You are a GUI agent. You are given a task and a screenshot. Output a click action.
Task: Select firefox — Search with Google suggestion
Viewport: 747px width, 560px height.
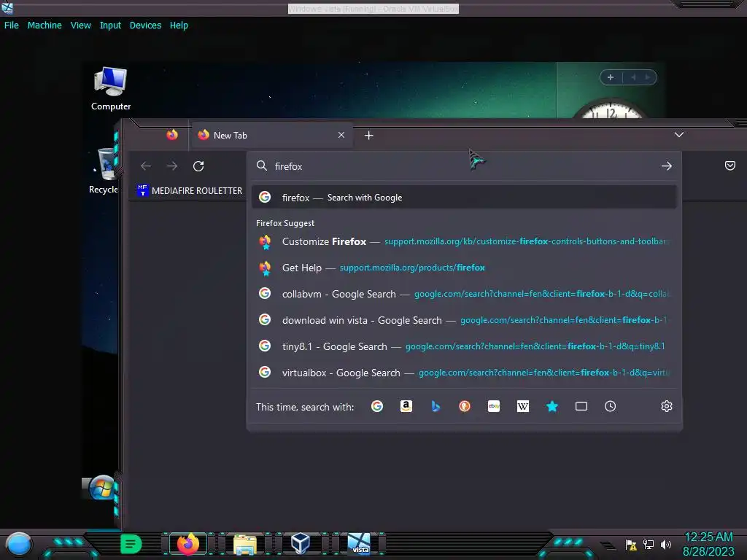465,197
